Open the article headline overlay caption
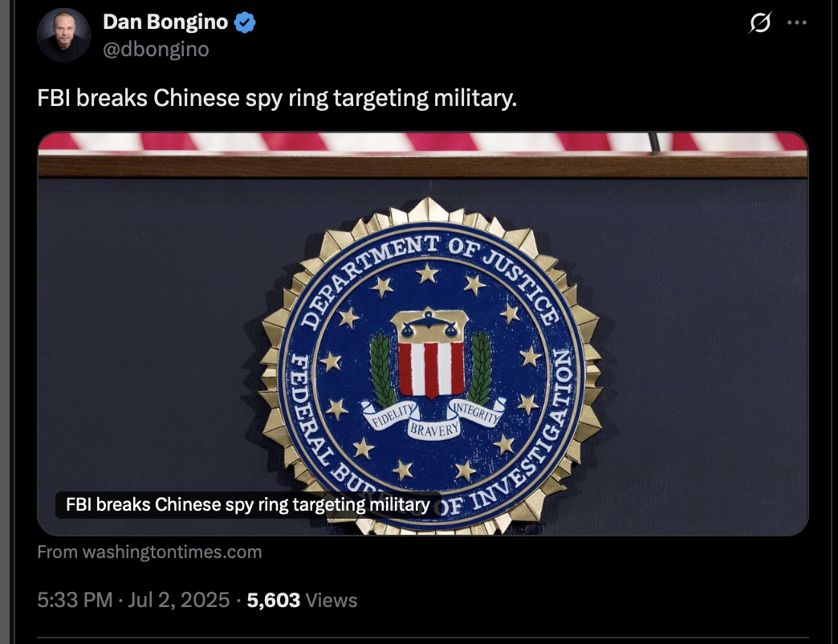The height and width of the screenshot is (644, 838). 248,504
